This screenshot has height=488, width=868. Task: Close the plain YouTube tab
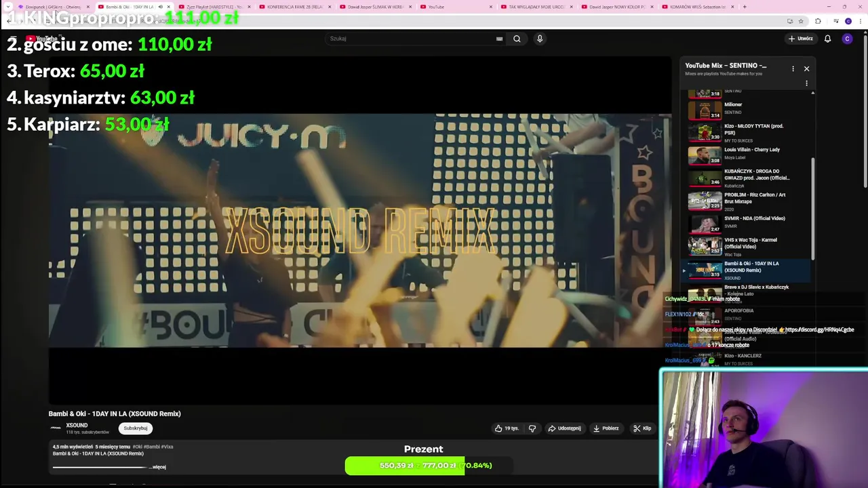click(x=490, y=7)
